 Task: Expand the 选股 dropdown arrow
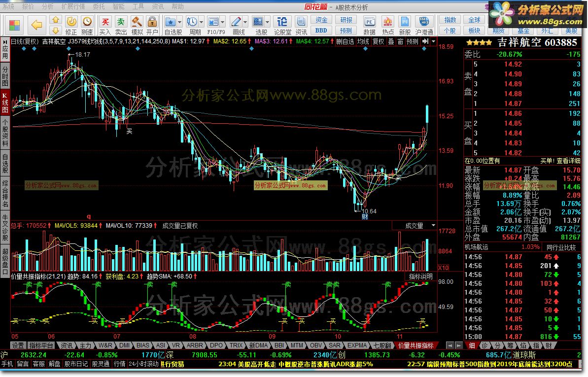coord(267,22)
